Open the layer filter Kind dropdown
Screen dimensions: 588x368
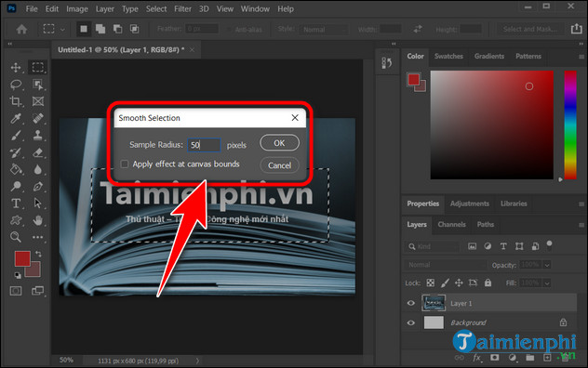(432, 246)
